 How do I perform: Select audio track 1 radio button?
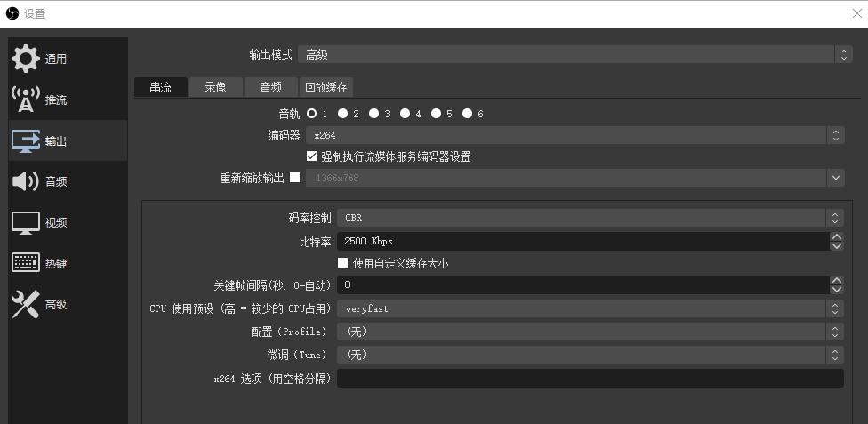tap(311, 114)
